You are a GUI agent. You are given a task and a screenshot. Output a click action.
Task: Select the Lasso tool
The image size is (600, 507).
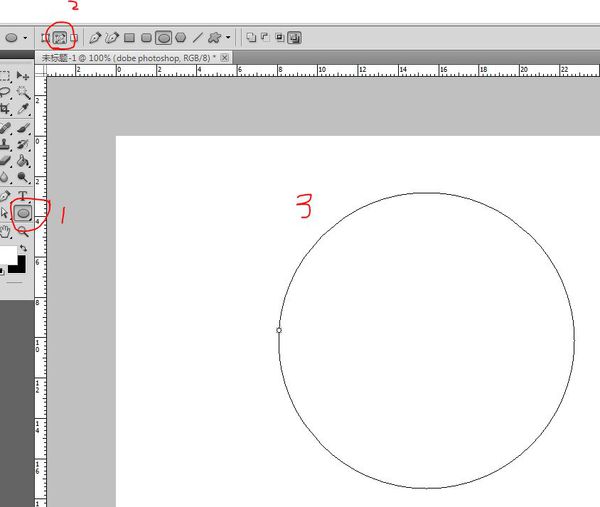4,92
